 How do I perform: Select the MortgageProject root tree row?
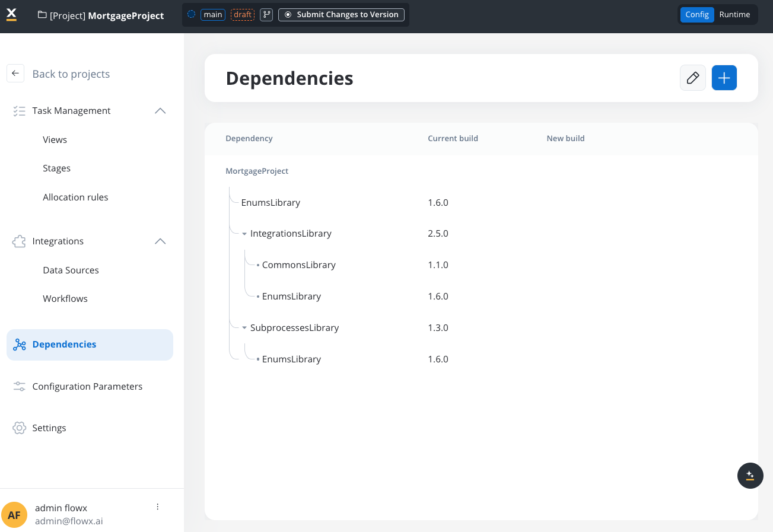(x=257, y=171)
